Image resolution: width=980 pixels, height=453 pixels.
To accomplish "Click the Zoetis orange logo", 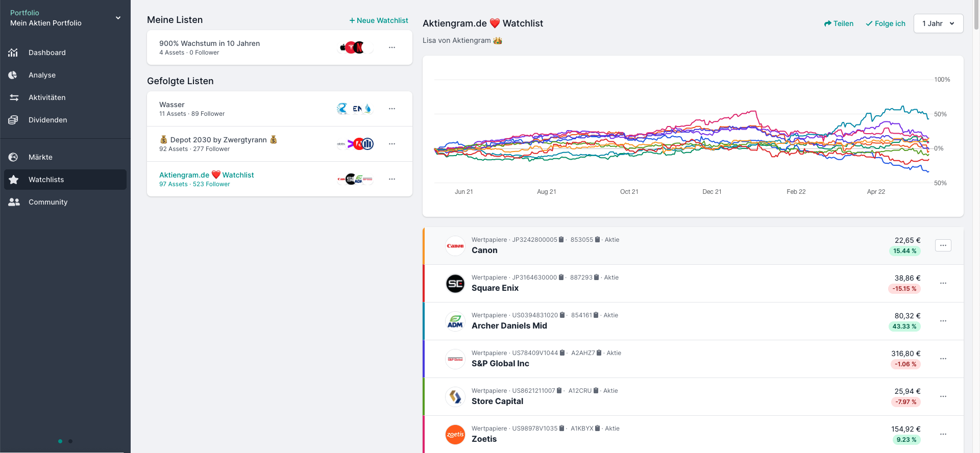I will coord(455,435).
